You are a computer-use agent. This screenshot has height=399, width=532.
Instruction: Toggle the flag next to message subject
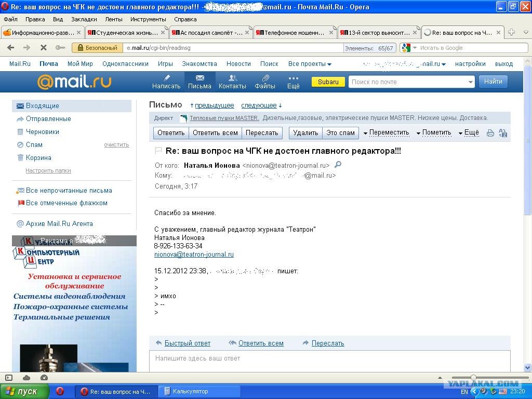click(158, 151)
